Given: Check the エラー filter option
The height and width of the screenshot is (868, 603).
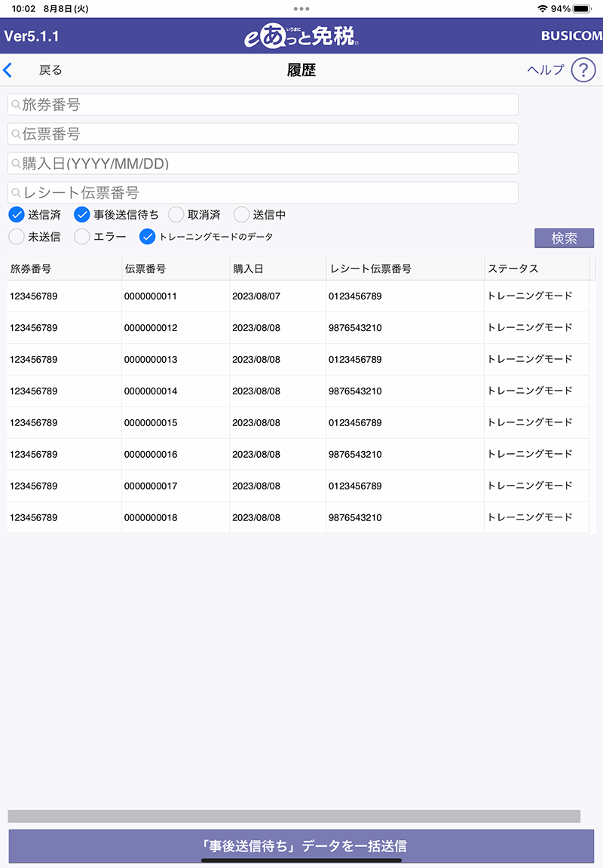Looking at the screenshot, I should 82,237.
